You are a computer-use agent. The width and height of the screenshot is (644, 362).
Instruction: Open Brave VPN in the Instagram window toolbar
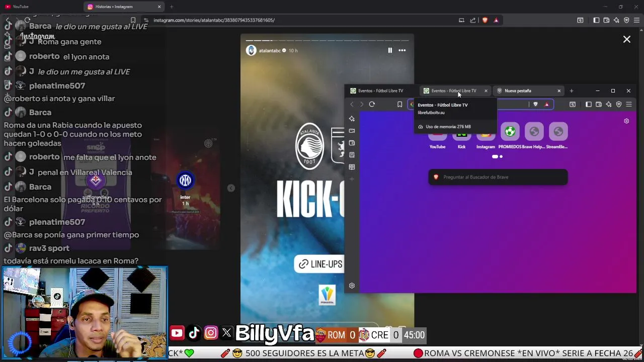pyautogui.click(x=626, y=20)
